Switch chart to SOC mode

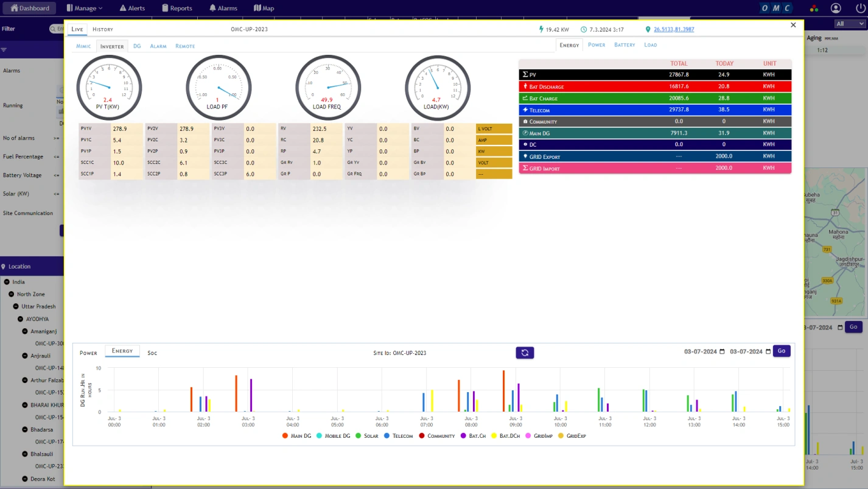pos(152,353)
